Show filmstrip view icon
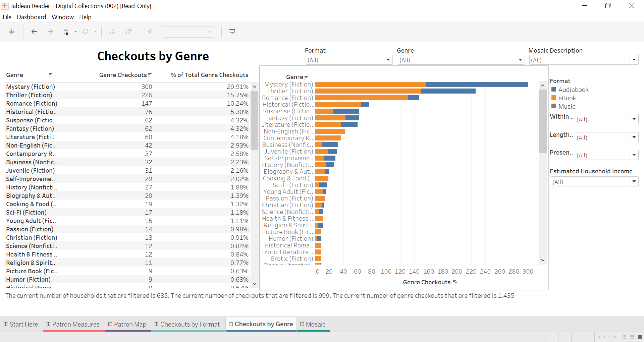The image size is (644, 342). [x=632, y=337]
